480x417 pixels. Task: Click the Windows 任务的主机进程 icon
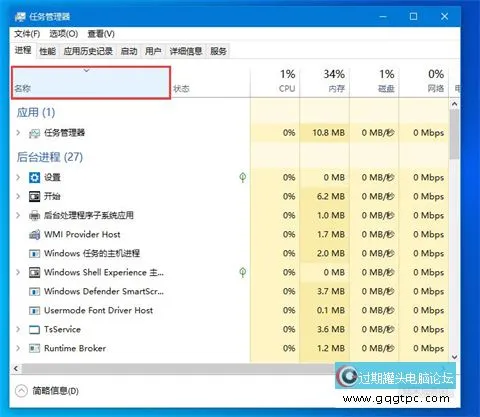[34, 254]
